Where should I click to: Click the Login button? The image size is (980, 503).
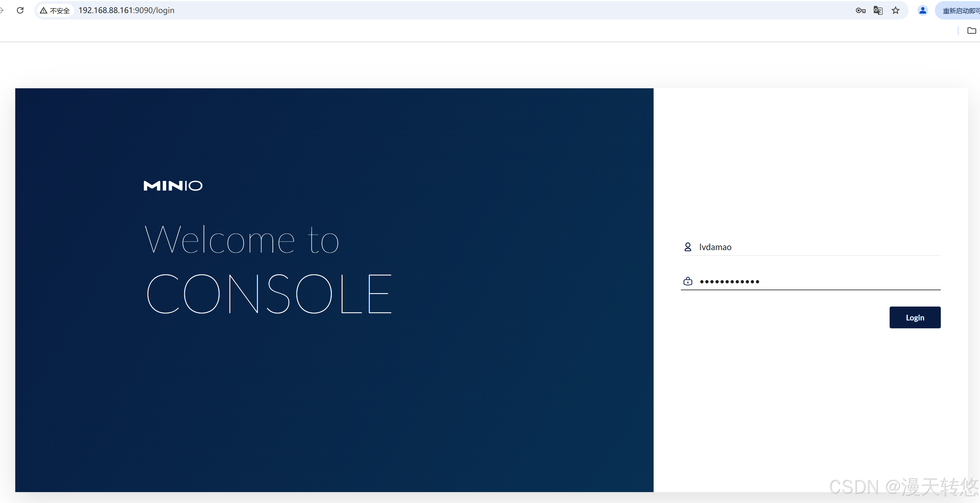pos(915,317)
